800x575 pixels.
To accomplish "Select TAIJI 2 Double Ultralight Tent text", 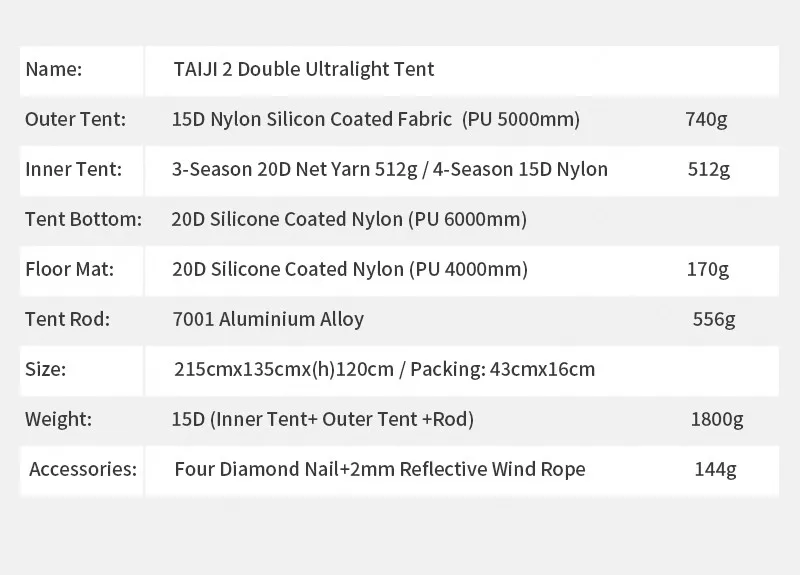I will pyautogui.click(x=304, y=69).
